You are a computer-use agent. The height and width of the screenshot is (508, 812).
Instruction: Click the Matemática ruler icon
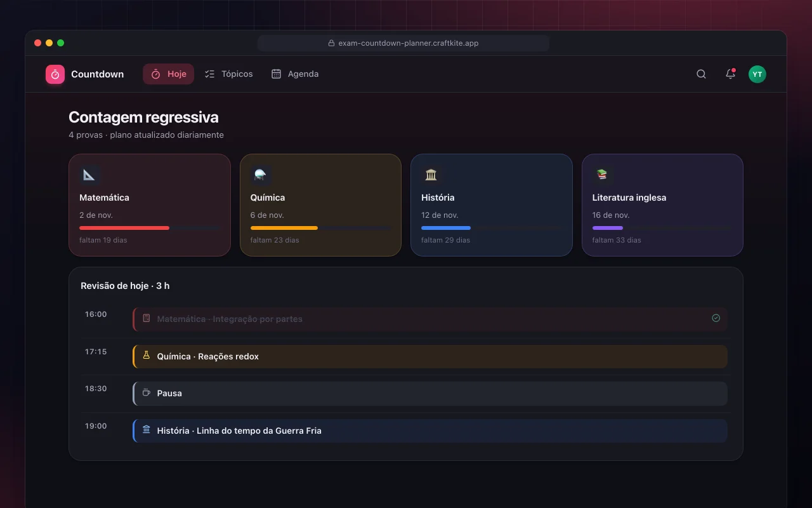(x=89, y=175)
